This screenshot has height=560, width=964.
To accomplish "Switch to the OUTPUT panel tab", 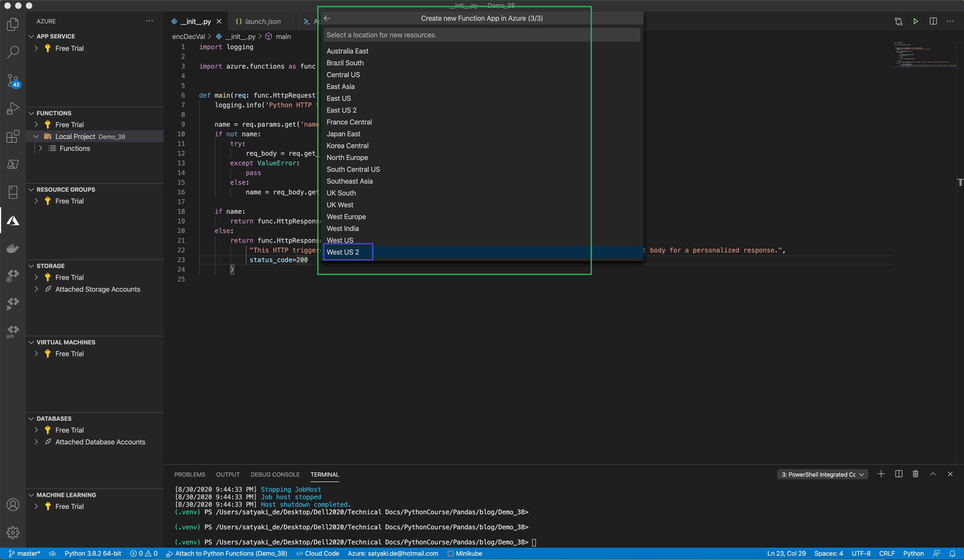I will tap(228, 475).
